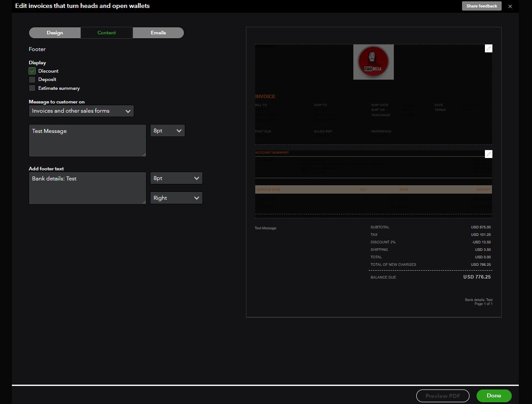Switch to the Design tab
The height and width of the screenshot is (404, 532).
[55, 33]
